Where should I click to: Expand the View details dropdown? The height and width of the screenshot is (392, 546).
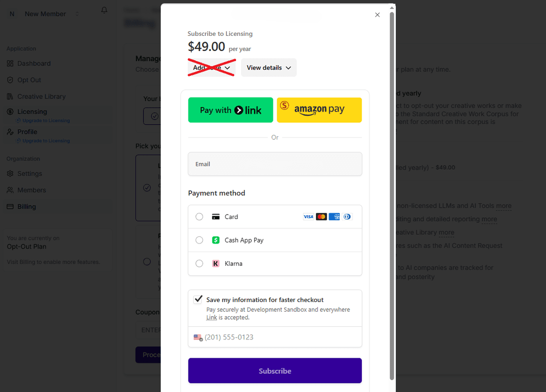pos(268,67)
